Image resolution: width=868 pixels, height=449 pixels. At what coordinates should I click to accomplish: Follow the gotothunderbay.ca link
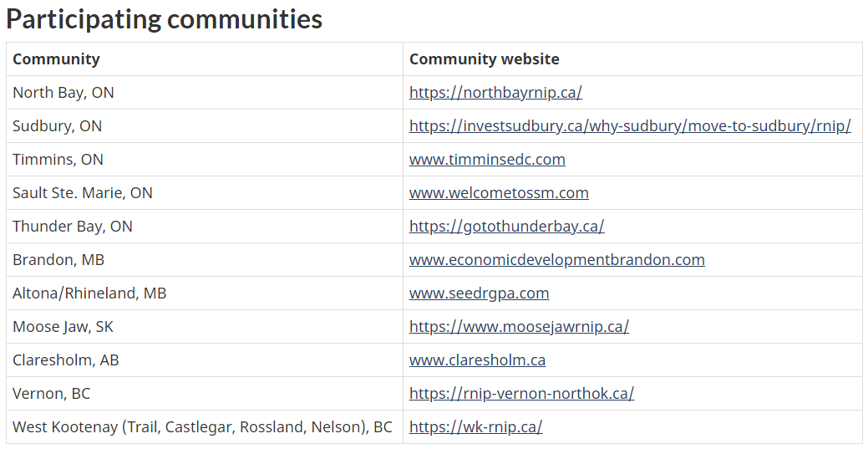[x=506, y=227]
